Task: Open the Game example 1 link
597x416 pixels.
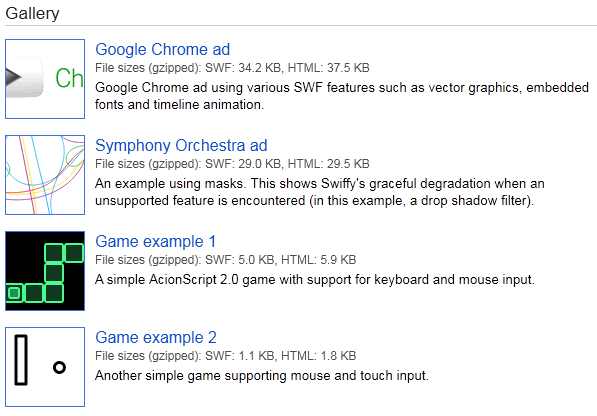Action: [156, 241]
